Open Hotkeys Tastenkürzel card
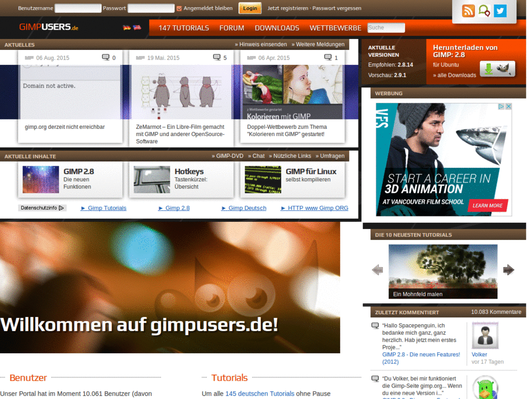Screen dimensions: 532x399 (181, 179)
